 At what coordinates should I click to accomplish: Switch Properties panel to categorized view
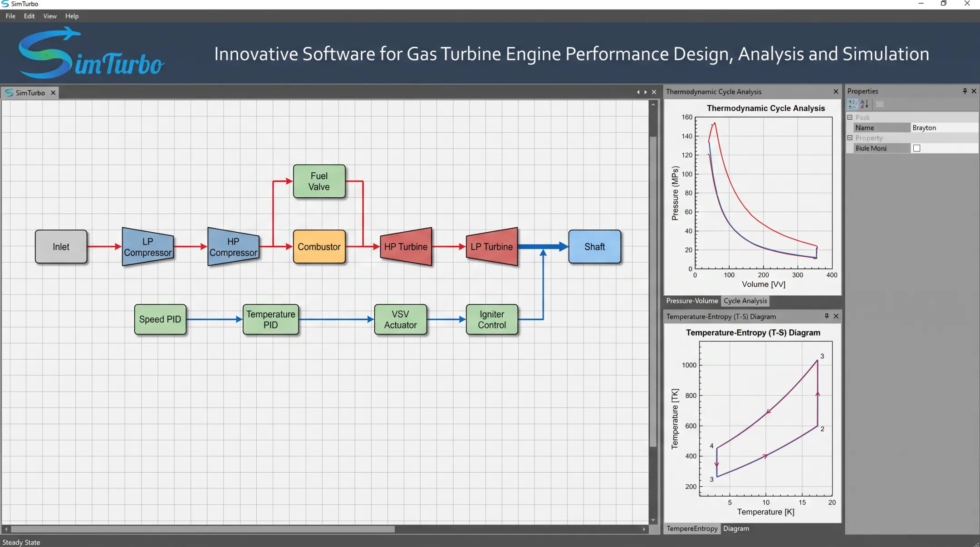pos(853,104)
